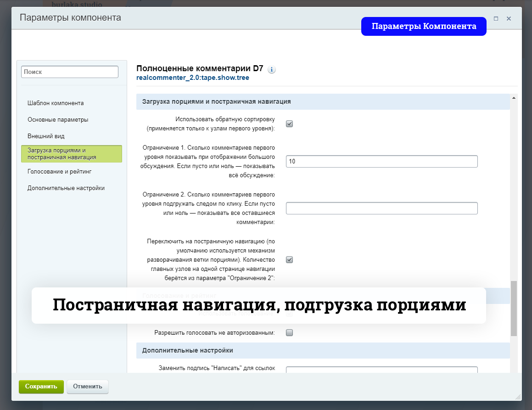The width and height of the screenshot is (532, 410).
Task: Close the component parameters dialog
Action: [x=509, y=19]
